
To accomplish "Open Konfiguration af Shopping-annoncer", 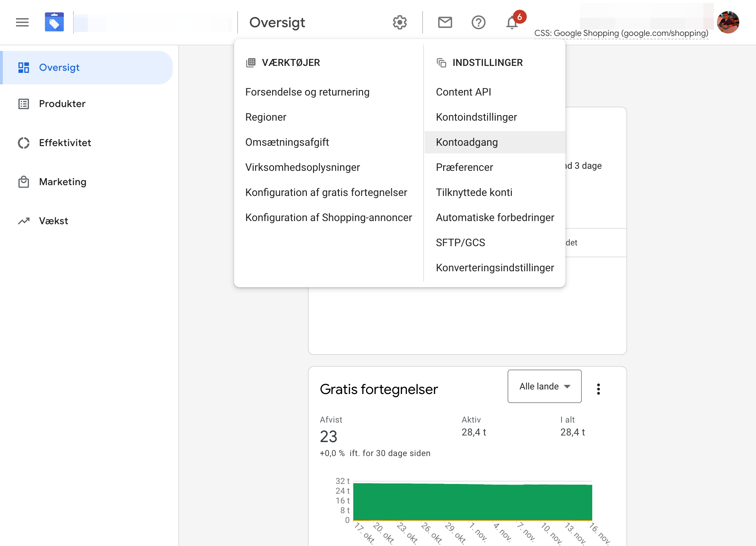I will (x=329, y=218).
